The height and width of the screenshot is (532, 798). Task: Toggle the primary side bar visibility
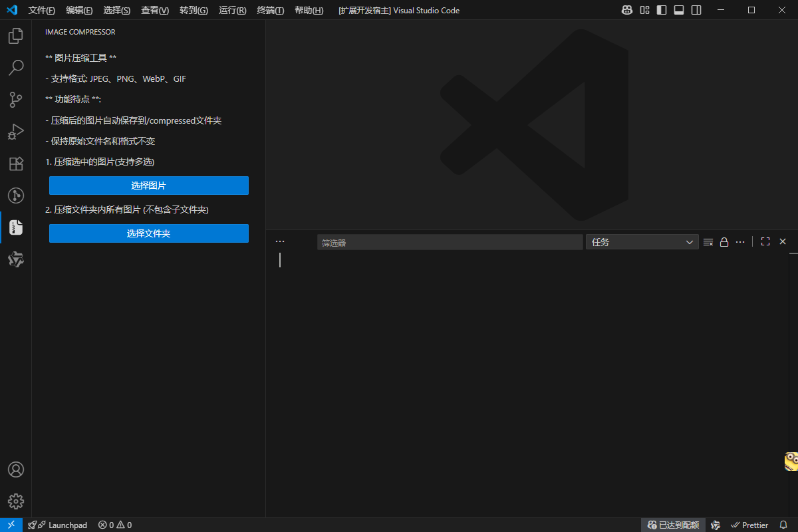[x=662, y=10]
